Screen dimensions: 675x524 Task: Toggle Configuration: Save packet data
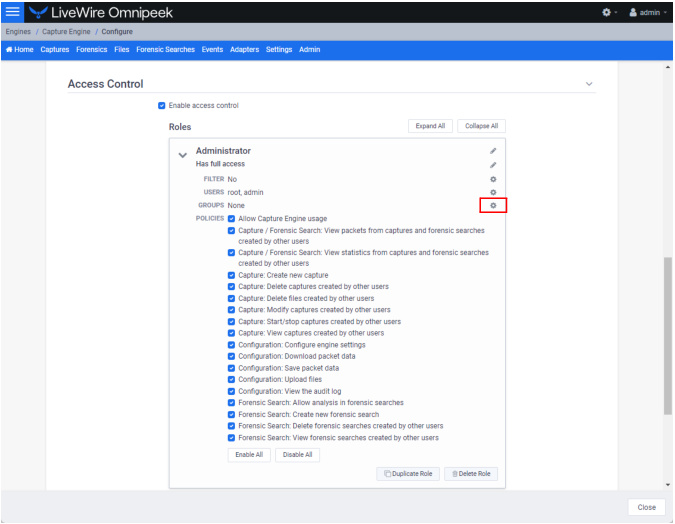[x=231, y=368]
